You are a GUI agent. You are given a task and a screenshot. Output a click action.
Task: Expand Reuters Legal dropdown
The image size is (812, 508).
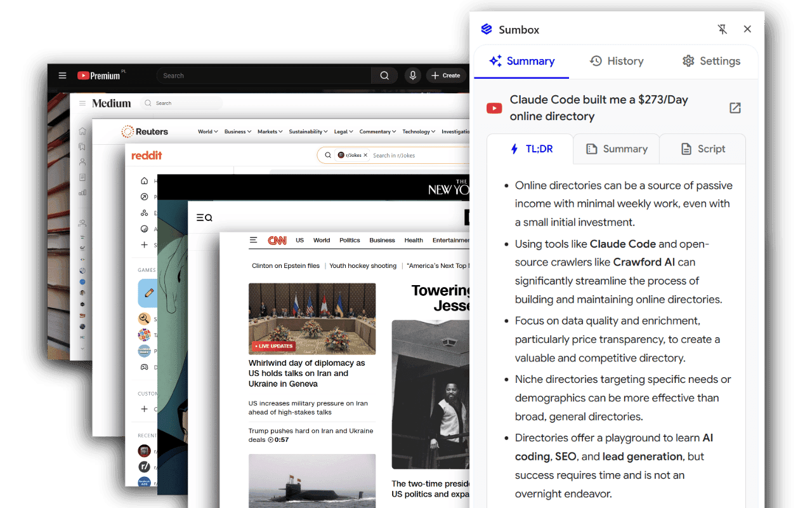point(344,131)
